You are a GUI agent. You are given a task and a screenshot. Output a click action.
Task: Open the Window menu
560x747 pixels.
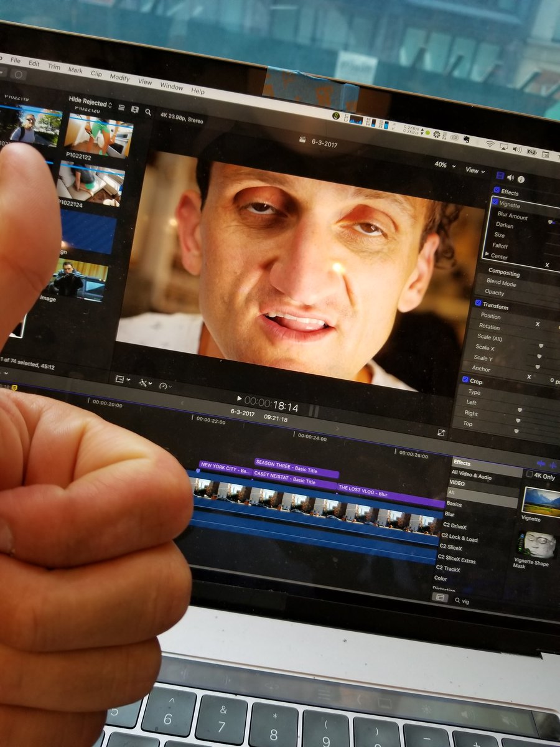click(x=172, y=86)
